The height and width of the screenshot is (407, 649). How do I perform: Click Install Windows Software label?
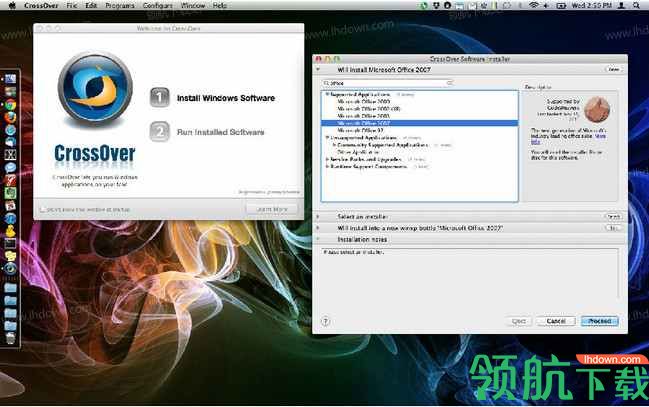(x=226, y=98)
